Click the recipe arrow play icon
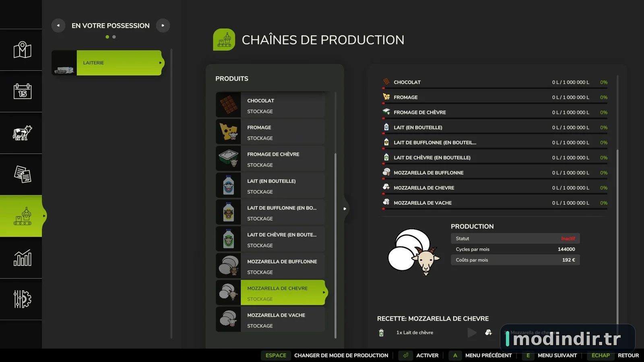This screenshot has height=362, width=644. pyautogui.click(x=472, y=333)
